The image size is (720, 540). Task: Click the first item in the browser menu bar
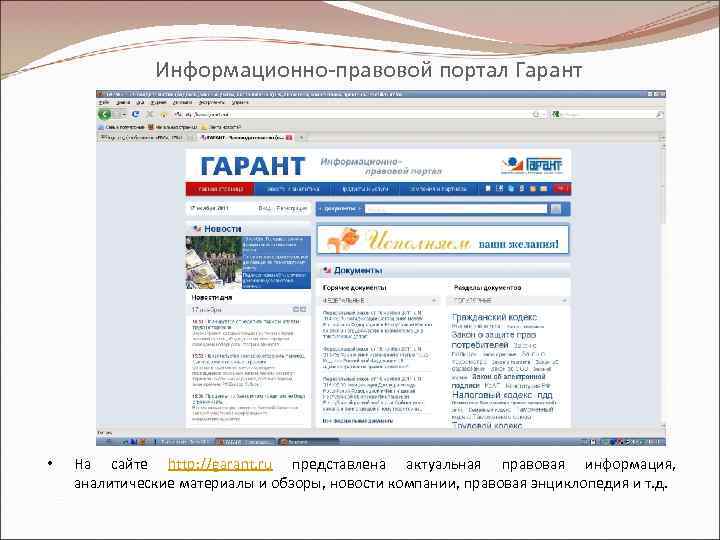click(104, 102)
